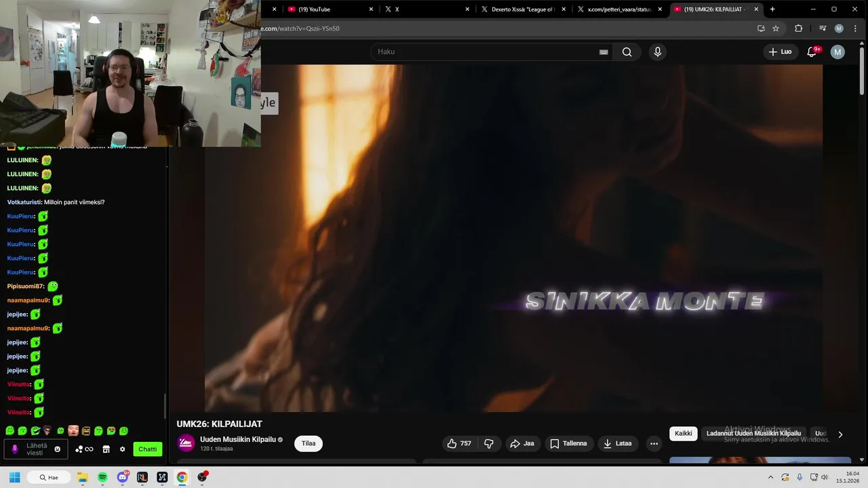Screen dimensions: 868x488
Task: Open YouTube notifications bell
Action: point(812,52)
